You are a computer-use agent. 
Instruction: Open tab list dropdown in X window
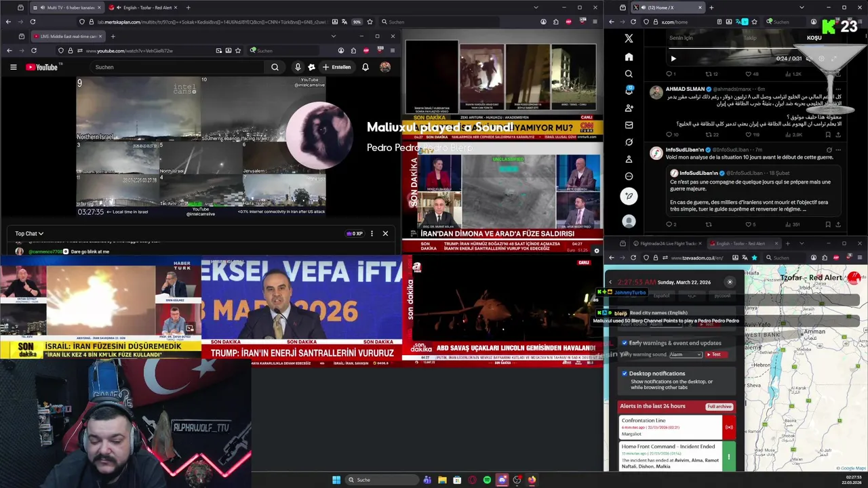pyautogui.click(x=802, y=7)
